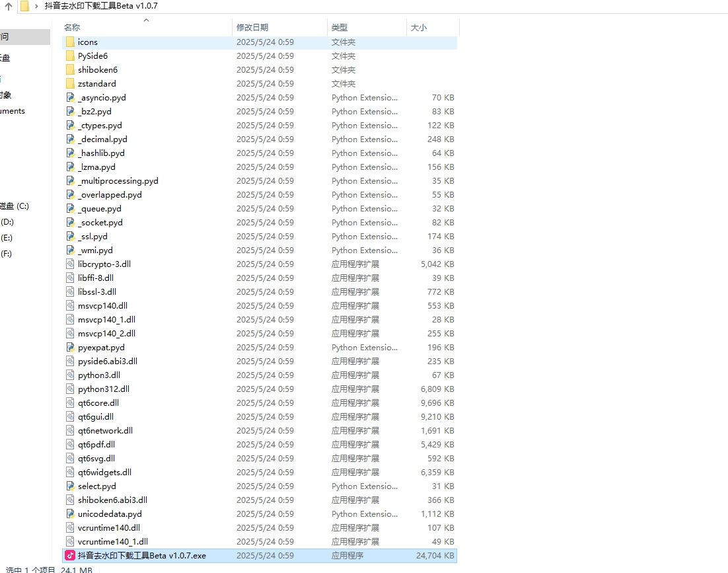
Task: Click the pyexpat.pyd file icon
Action: pyautogui.click(x=70, y=348)
